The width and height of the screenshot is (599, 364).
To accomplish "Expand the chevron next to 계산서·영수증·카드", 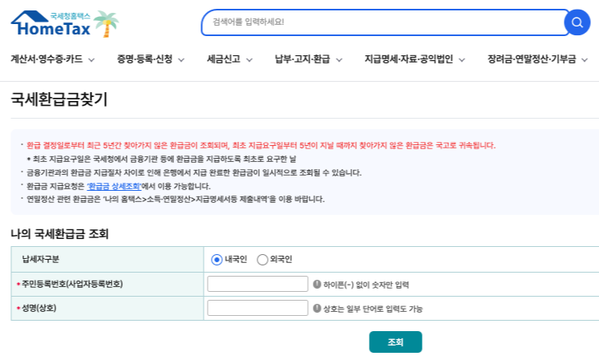I will point(91,60).
